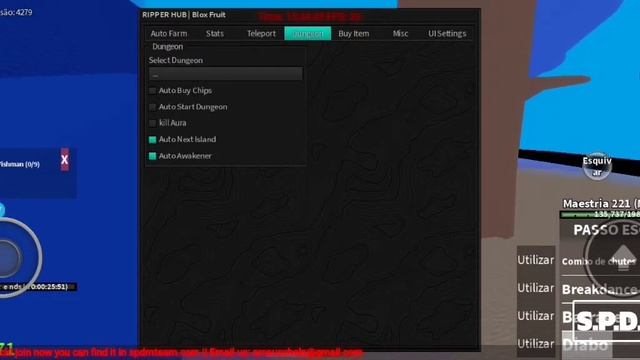Open the Teleport tab

tap(261, 33)
